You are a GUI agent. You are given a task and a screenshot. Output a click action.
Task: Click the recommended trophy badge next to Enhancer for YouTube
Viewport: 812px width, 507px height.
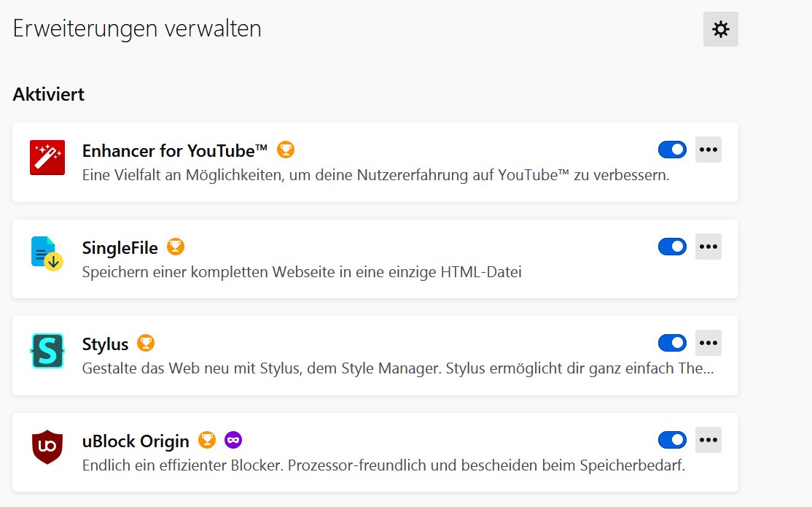click(286, 150)
